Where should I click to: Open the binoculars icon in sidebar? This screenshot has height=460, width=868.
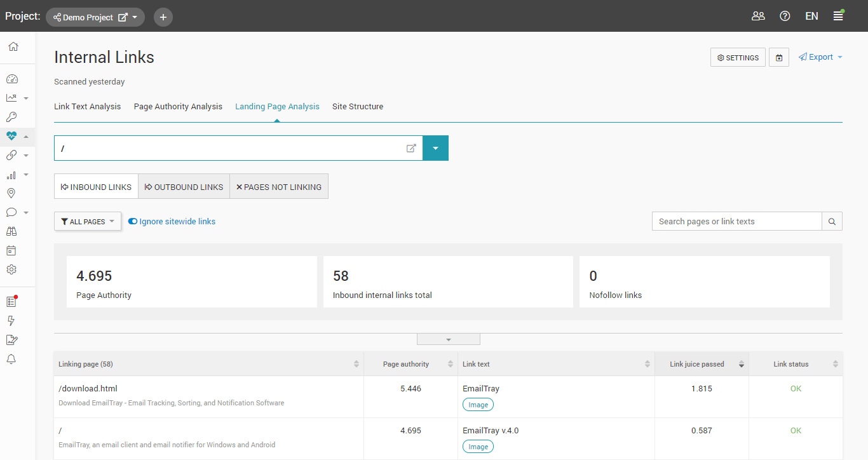point(11,231)
